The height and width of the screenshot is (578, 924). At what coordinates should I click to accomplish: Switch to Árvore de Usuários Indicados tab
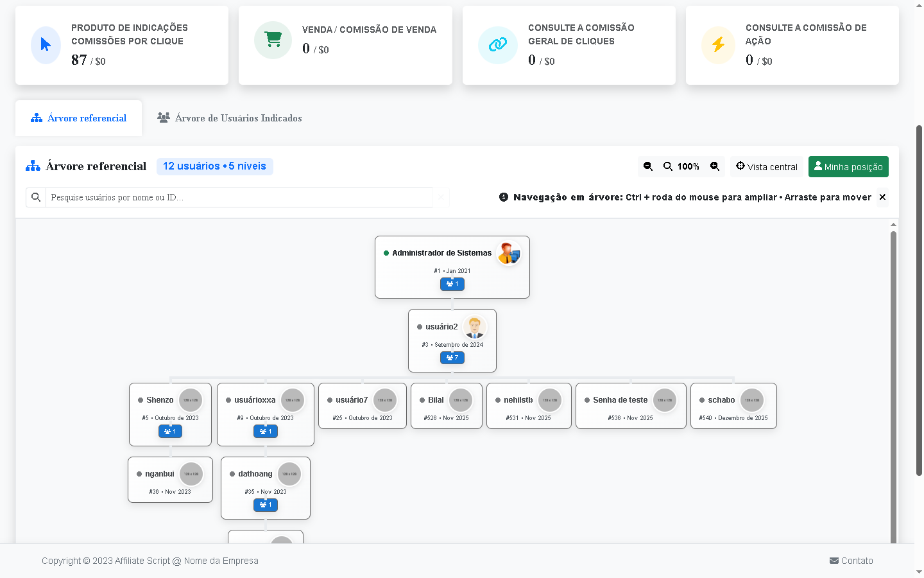click(230, 118)
